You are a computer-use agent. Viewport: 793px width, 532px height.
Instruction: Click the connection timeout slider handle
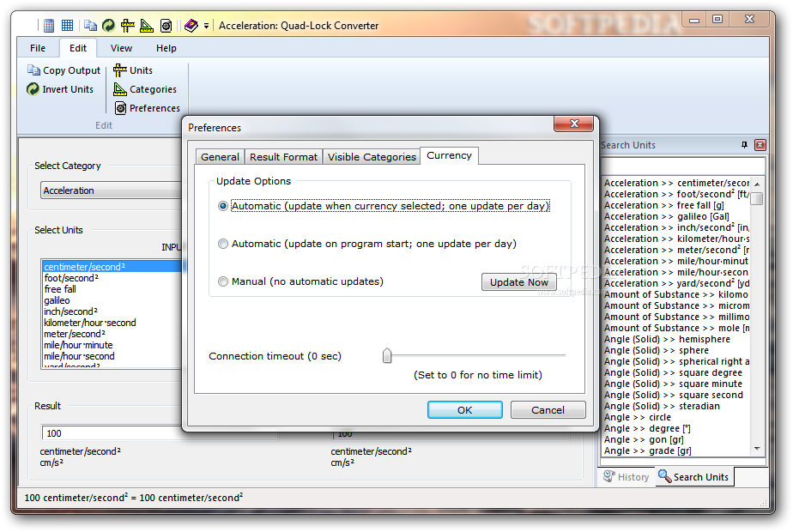pos(387,355)
